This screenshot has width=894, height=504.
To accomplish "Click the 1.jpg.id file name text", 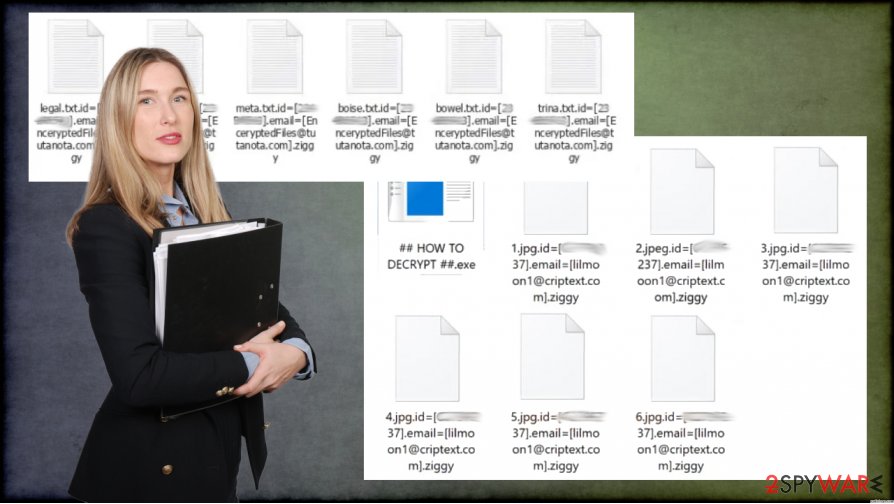I will point(556,273).
